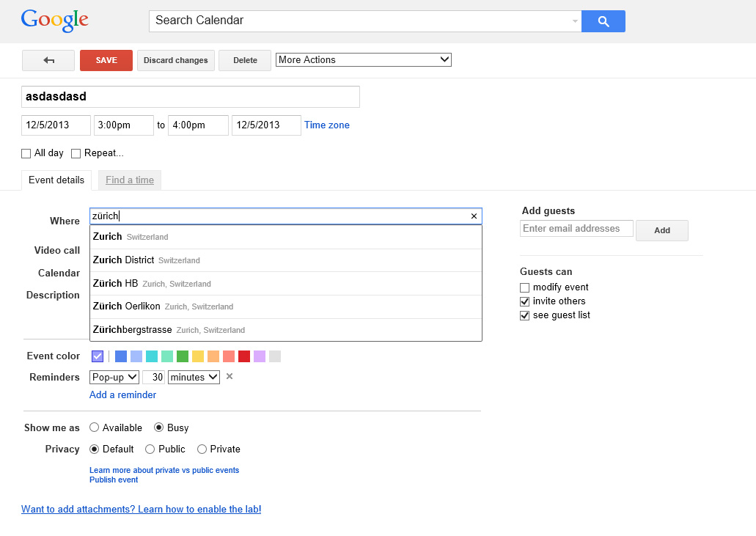This screenshot has width=756, height=536.
Task: Click the 3:00pm start time field
Action: [x=124, y=125]
